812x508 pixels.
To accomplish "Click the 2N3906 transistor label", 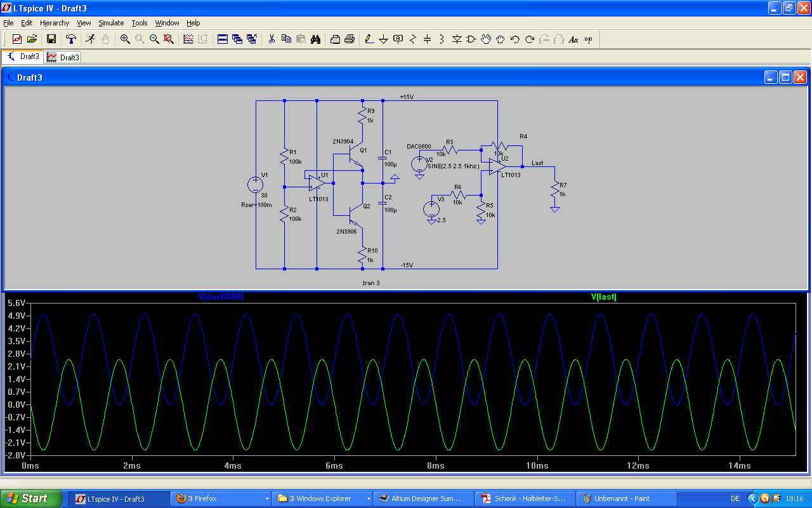I will (x=347, y=231).
